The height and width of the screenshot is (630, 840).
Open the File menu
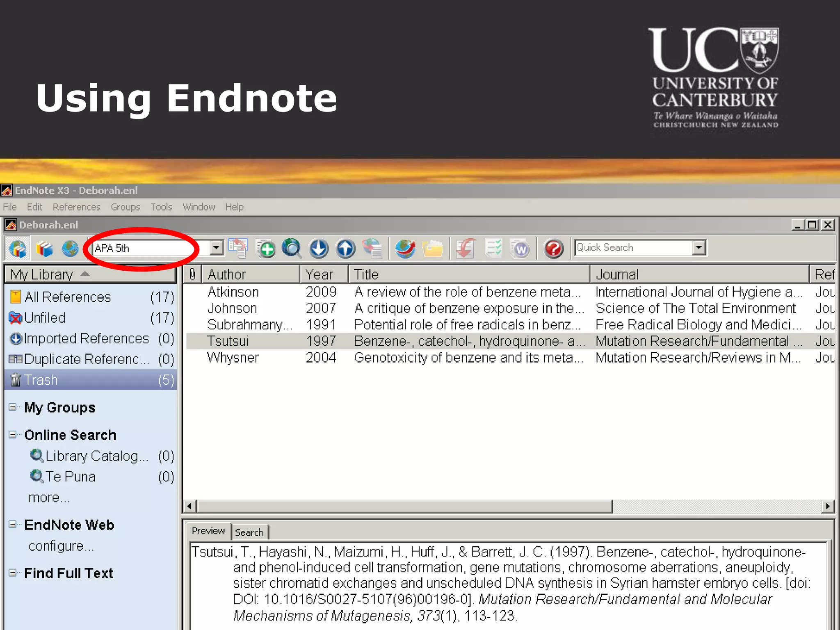10,207
